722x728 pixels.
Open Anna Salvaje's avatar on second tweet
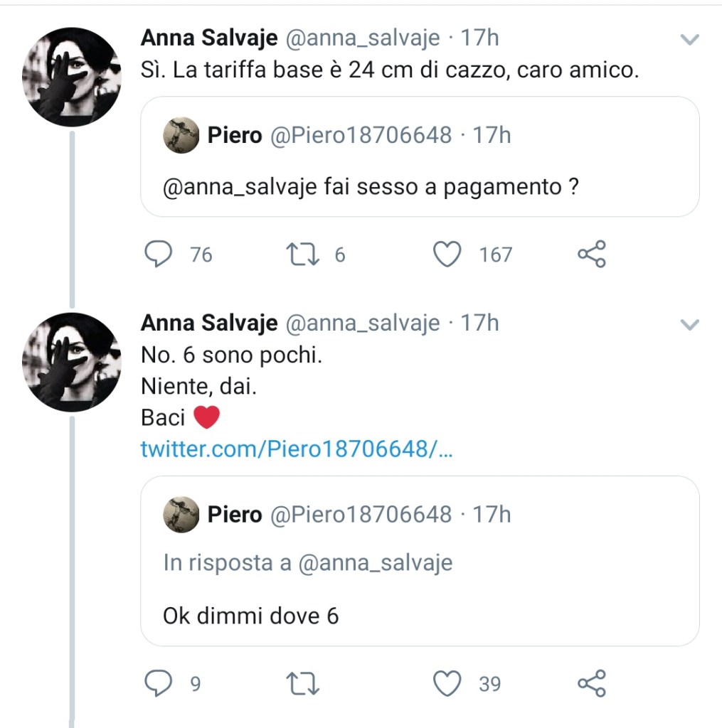point(72,363)
